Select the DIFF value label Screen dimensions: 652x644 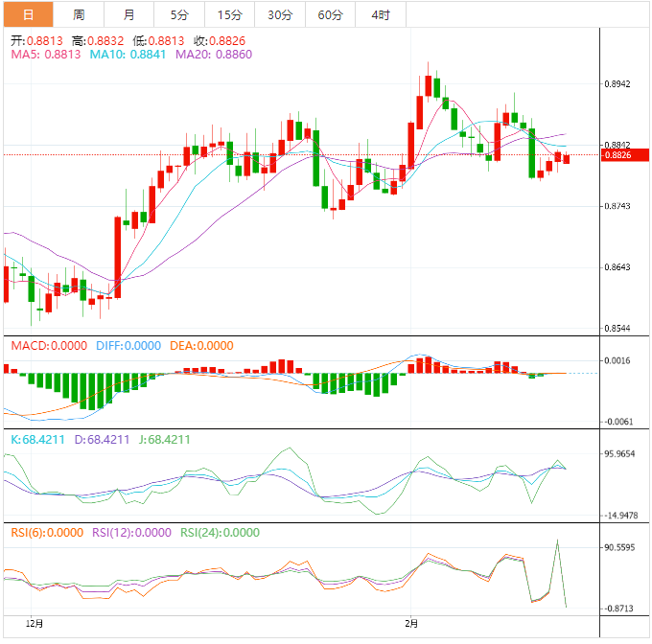coord(127,346)
